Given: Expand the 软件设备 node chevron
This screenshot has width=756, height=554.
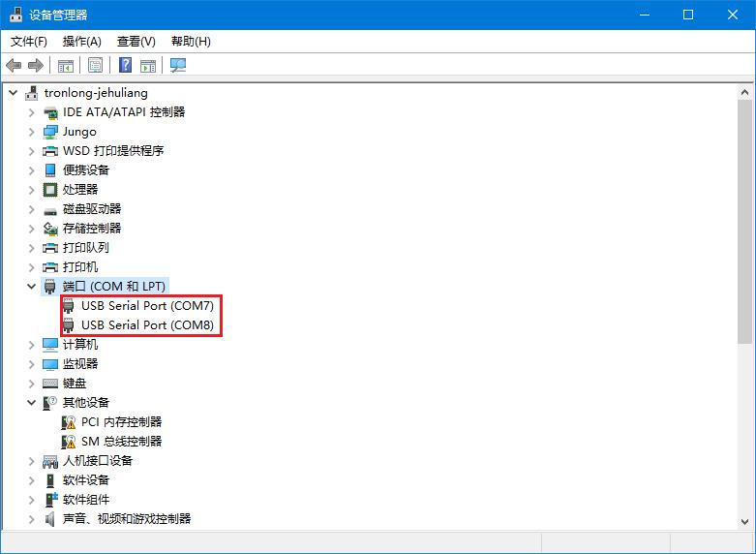Looking at the screenshot, I should tap(32, 480).
